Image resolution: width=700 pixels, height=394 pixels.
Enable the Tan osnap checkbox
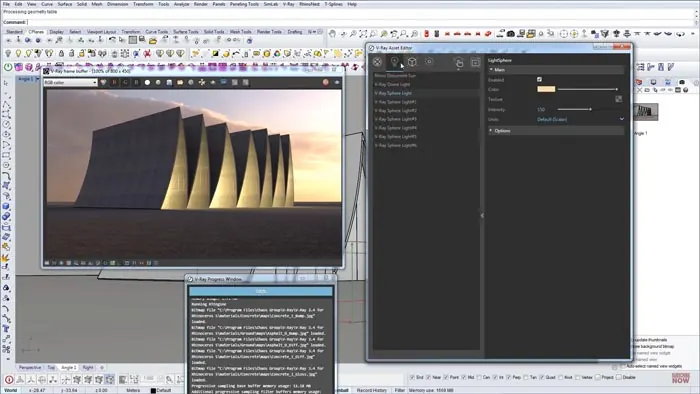(525, 377)
